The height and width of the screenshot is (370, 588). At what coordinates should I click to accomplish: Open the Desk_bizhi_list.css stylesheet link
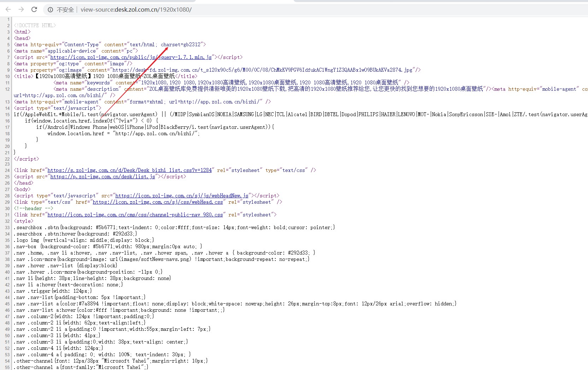[x=130, y=170]
